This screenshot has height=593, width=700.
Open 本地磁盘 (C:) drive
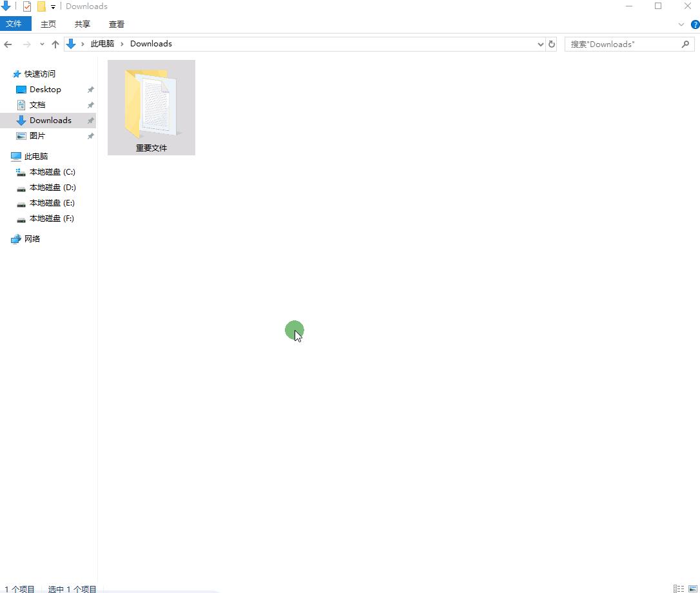point(52,172)
